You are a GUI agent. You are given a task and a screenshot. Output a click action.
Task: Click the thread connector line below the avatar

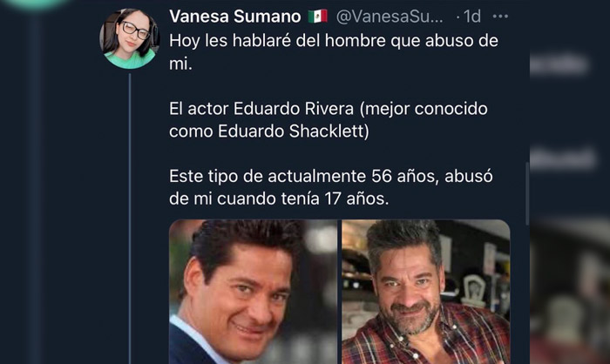point(130,218)
